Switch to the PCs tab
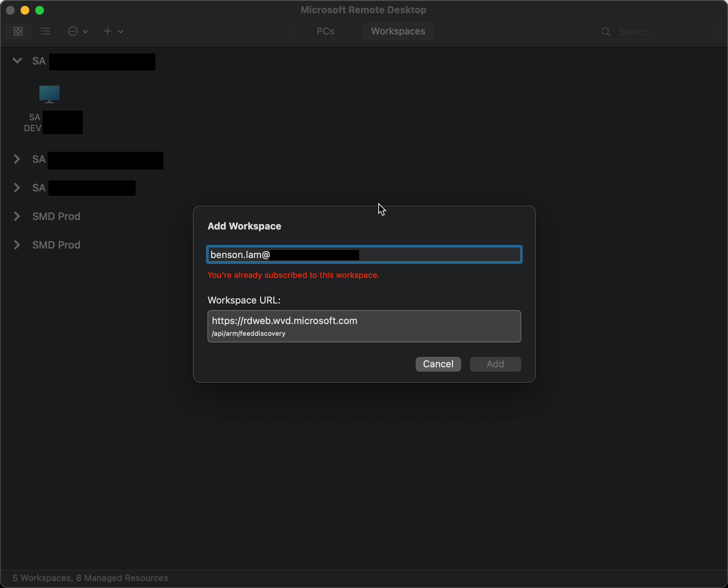 tap(326, 31)
